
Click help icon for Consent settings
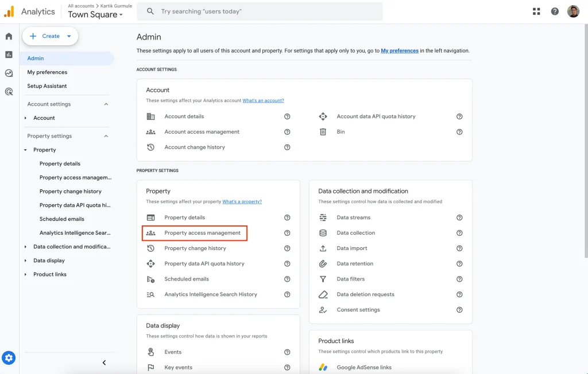tap(459, 310)
